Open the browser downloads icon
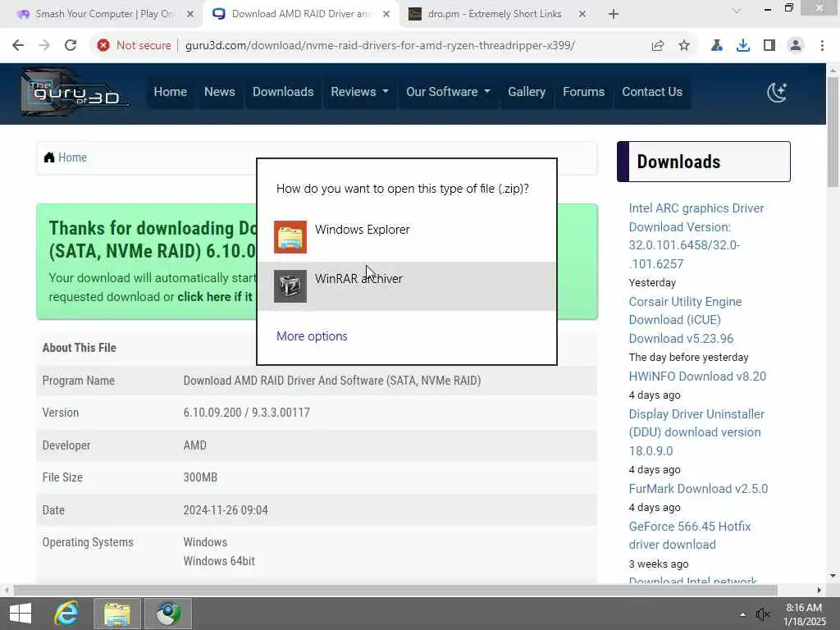This screenshot has height=630, width=840. pos(743,46)
